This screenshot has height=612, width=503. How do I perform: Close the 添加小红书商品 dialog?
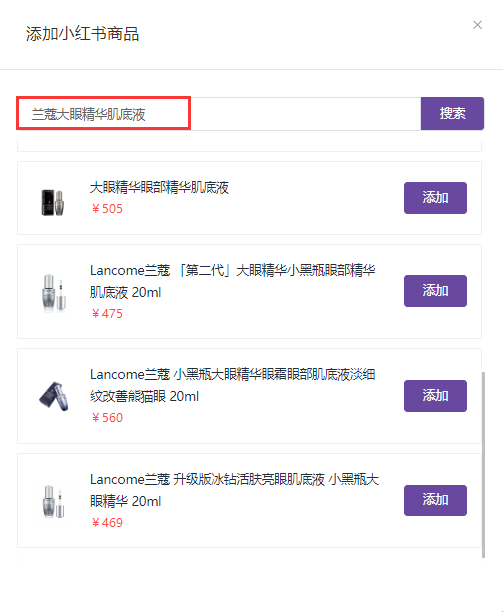point(477,25)
